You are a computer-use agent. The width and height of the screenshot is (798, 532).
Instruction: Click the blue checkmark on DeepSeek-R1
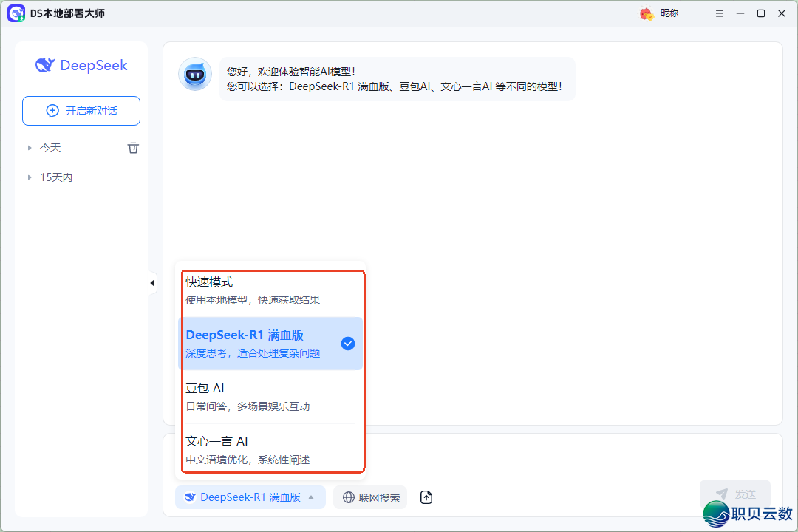(348, 344)
